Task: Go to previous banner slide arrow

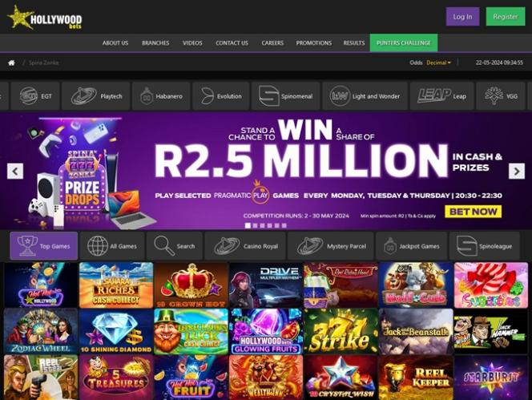Action: point(15,171)
